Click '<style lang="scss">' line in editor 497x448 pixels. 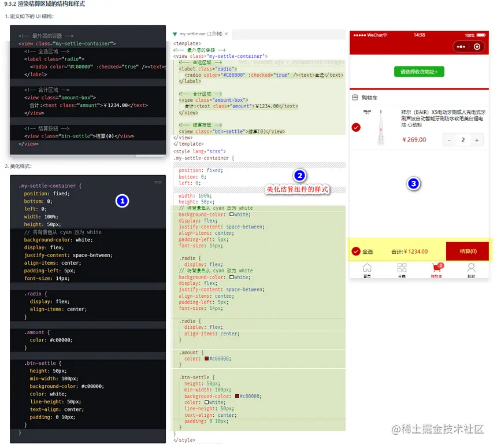click(x=199, y=151)
